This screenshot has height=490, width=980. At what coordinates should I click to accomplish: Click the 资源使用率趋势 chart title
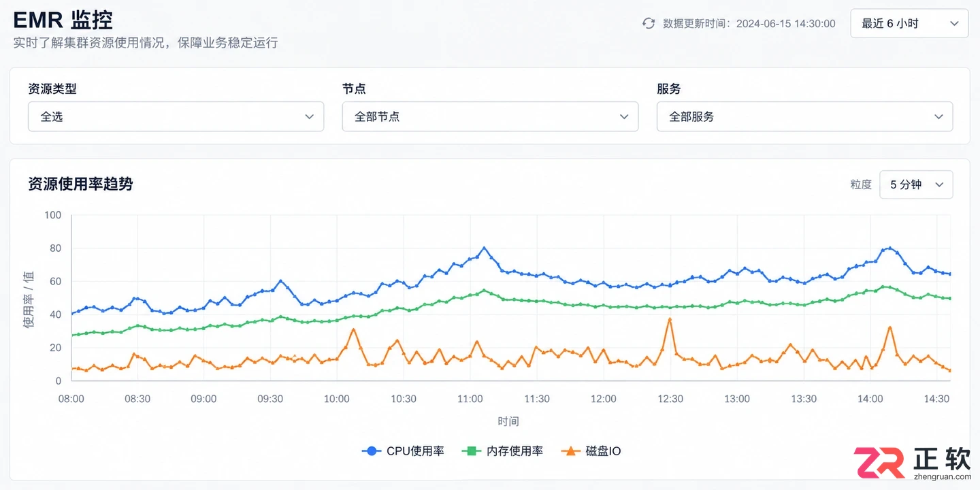coord(80,184)
